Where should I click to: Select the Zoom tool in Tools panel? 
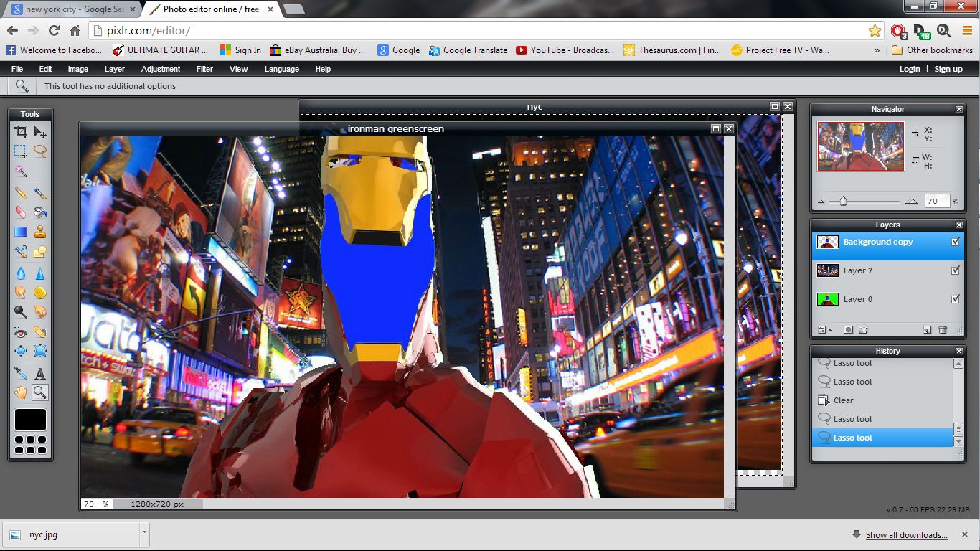pos(40,392)
